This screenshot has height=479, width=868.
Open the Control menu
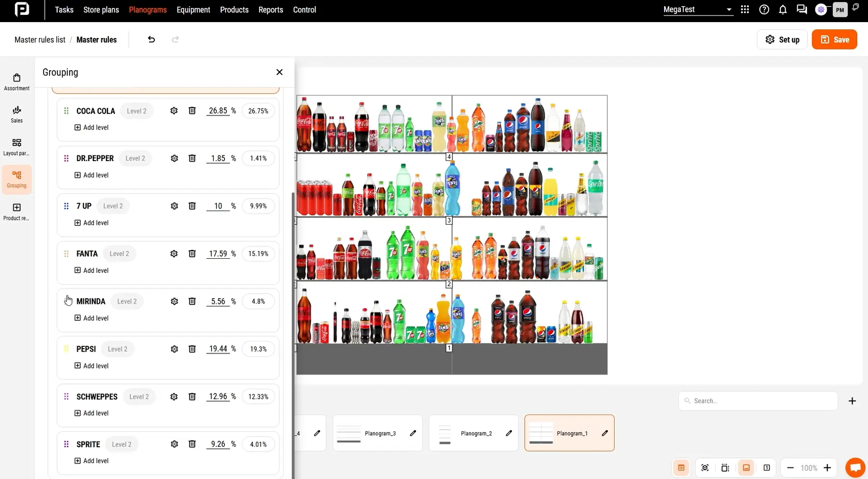(304, 10)
